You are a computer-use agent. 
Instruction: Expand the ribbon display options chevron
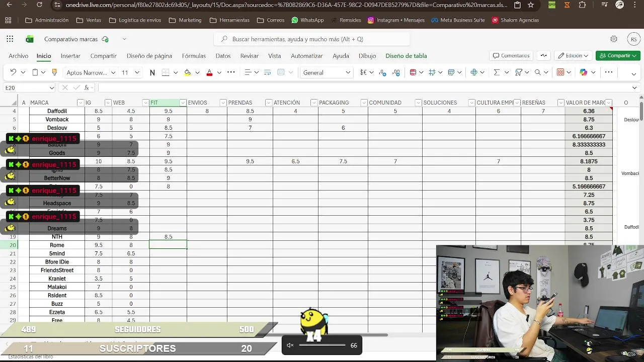pyautogui.click(x=634, y=74)
